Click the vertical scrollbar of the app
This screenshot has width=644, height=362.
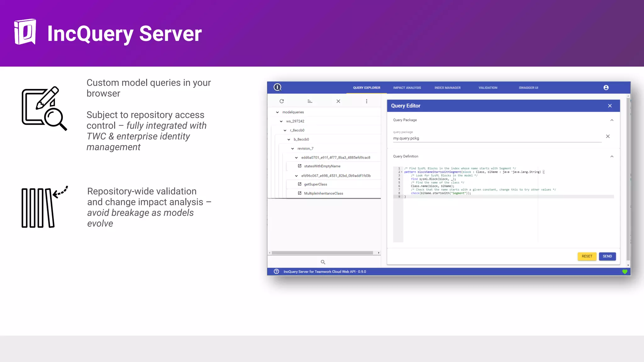(x=628, y=179)
